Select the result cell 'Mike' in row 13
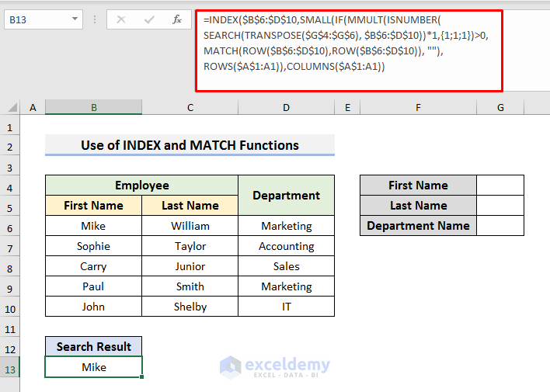Viewport: 550px width, 392px height. point(94,367)
